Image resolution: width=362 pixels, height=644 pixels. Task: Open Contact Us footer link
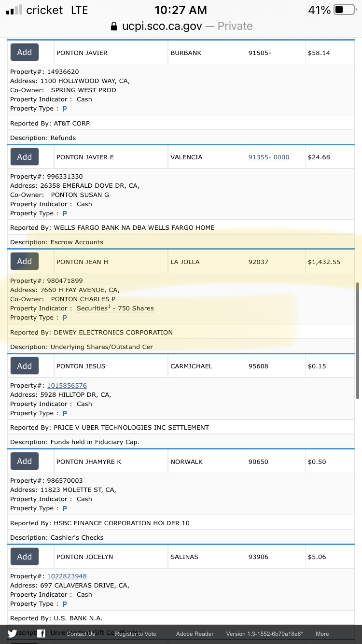[x=81, y=634]
